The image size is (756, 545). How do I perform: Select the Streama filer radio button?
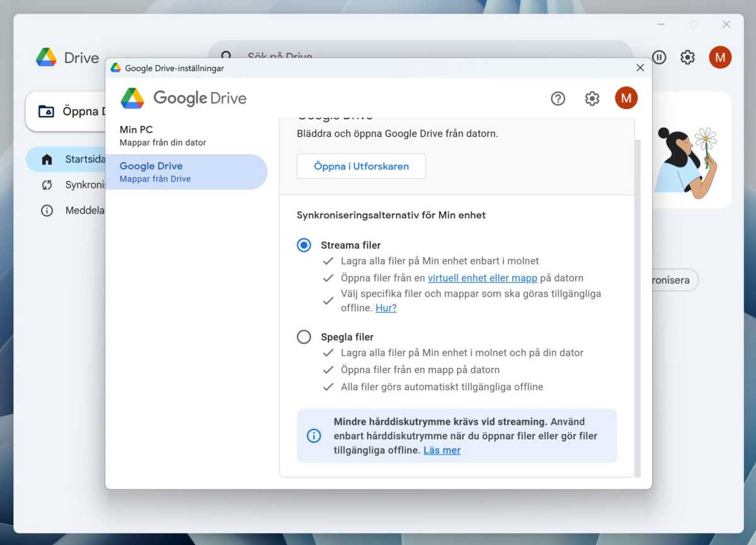[304, 245]
